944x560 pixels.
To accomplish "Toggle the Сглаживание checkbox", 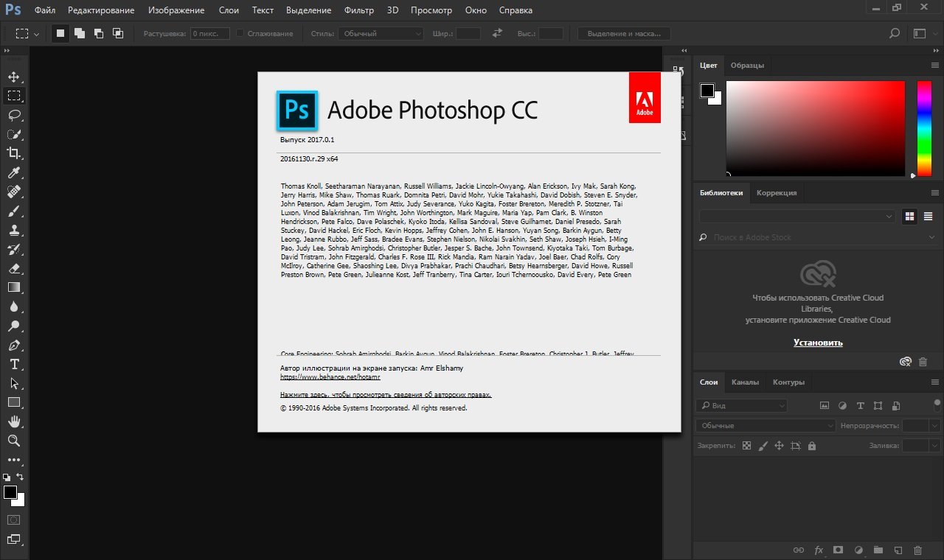I will 240,34.
